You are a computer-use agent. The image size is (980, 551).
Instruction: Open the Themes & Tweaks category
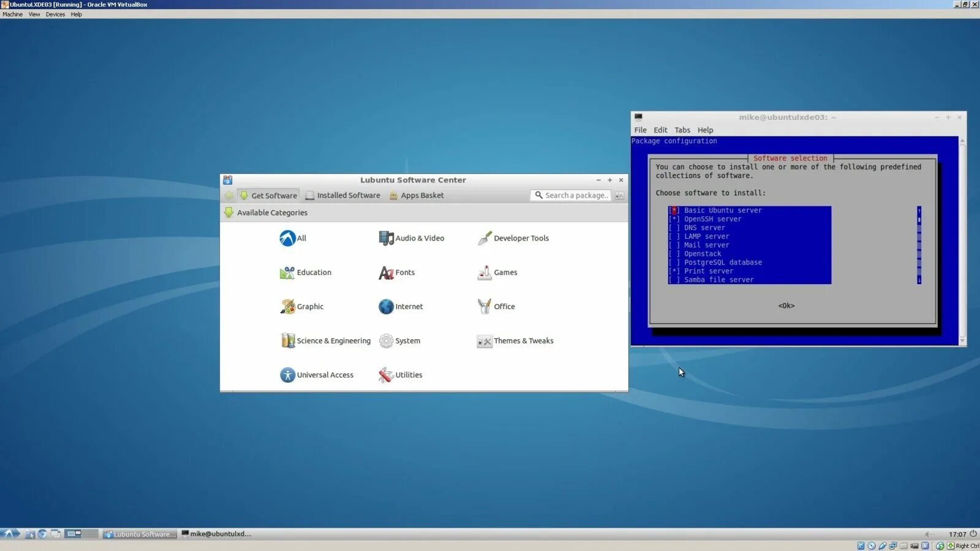pyautogui.click(x=515, y=341)
